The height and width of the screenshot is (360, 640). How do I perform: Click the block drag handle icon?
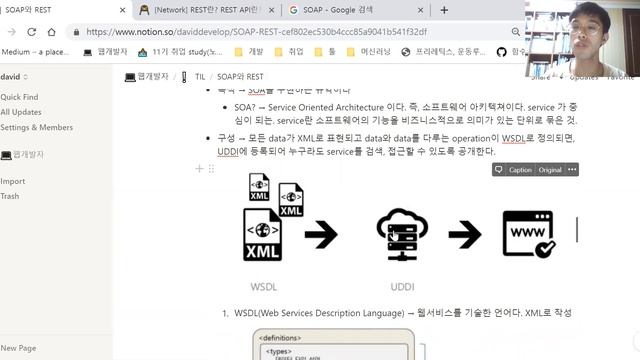(x=211, y=169)
